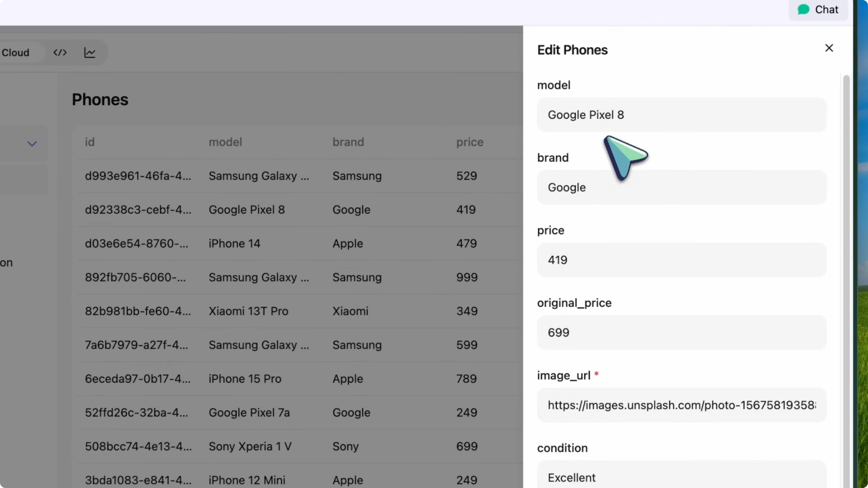
Task: Click the image_url input field
Action: point(681,405)
